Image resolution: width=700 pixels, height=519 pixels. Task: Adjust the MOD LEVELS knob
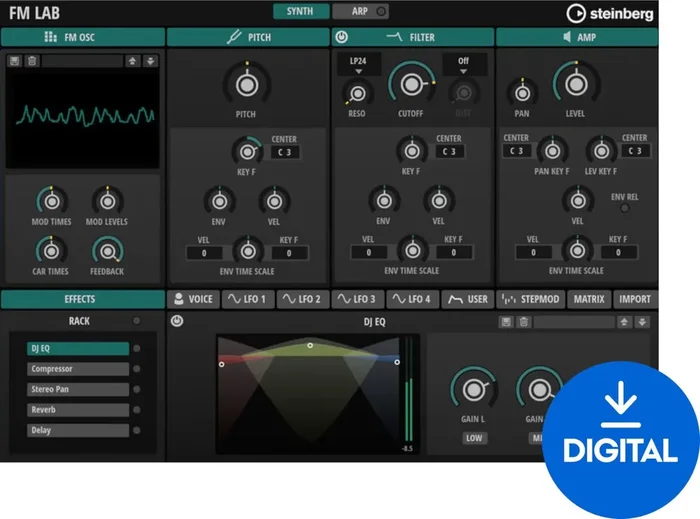coord(107,201)
